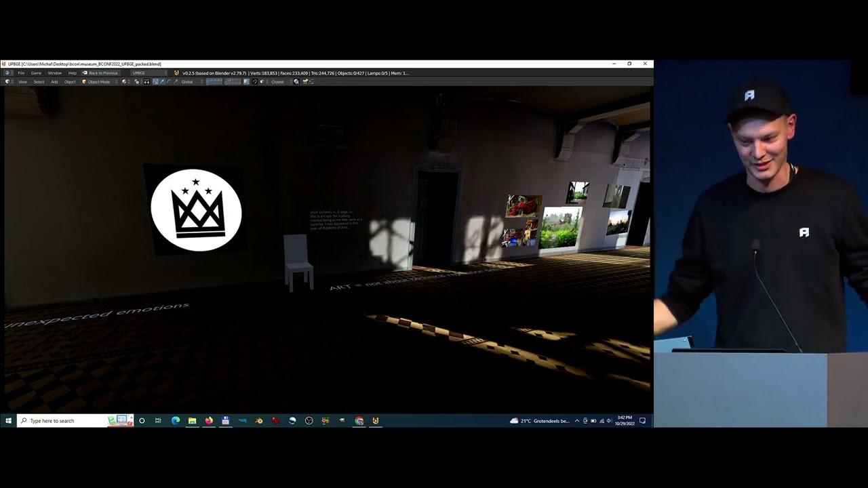Select the rotate manipulator icon

[169, 81]
